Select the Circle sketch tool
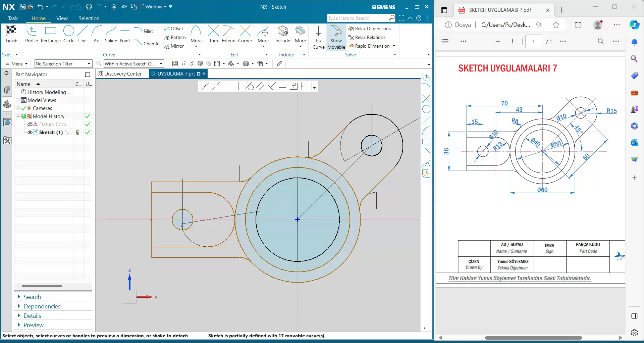This screenshot has height=343, width=644. pyautogui.click(x=69, y=34)
